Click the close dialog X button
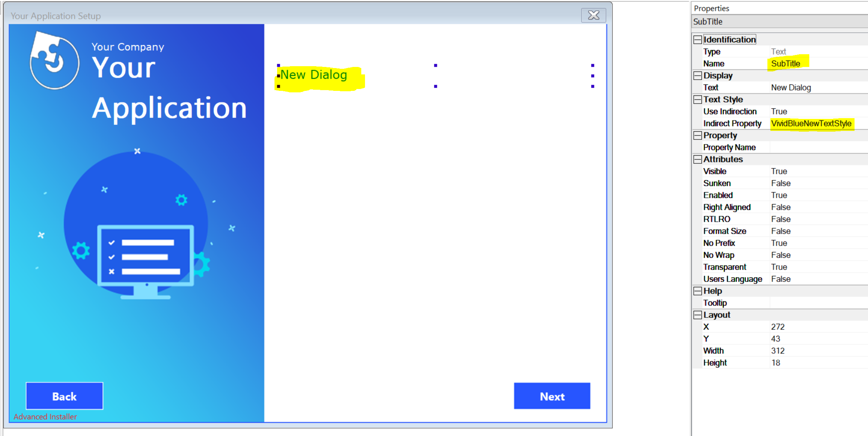The width and height of the screenshot is (868, 436). pyautogui.click(x=593, y=15)
